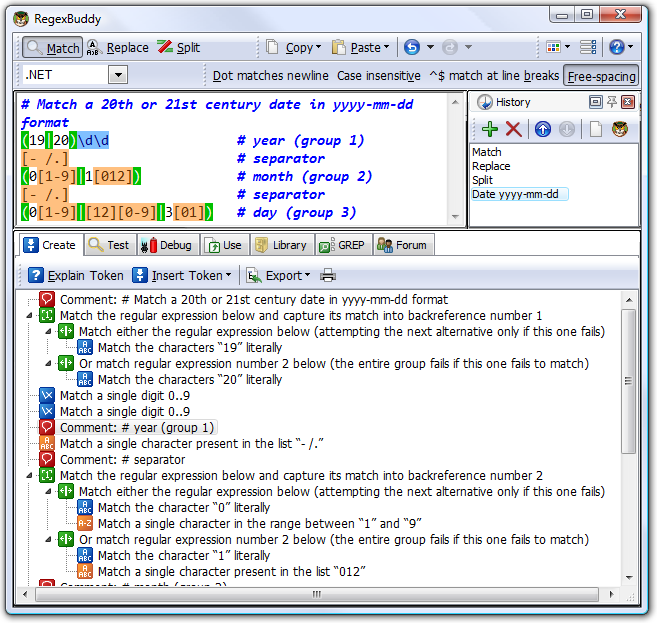Close the History panel
The width and height of the screenshot is (657, 623).
[x=628, y=102]
